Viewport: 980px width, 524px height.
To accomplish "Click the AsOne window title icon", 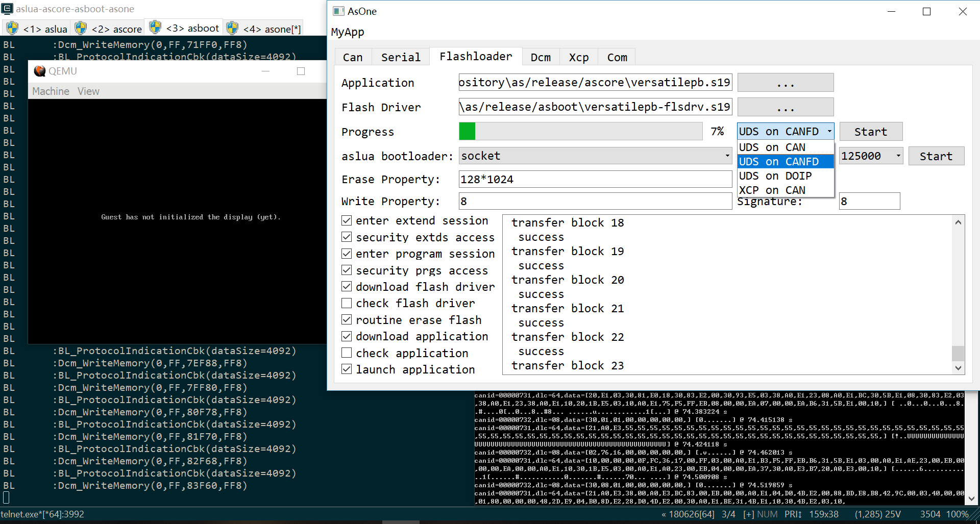I will tap(338, 11).
